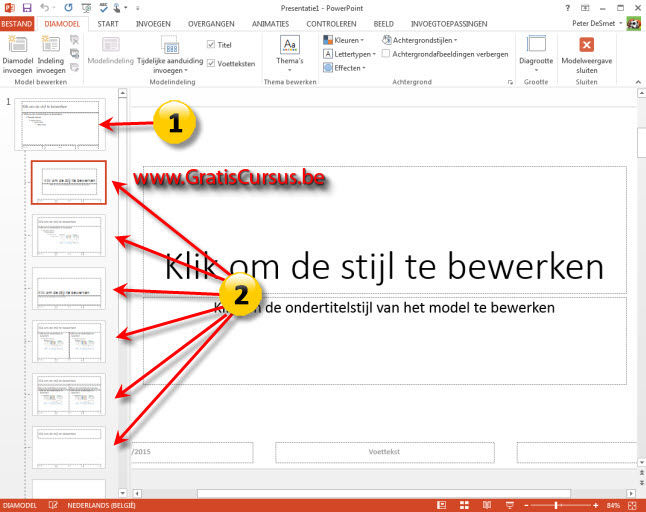Select the title slide layout thumbnail
The image size is (646, 512).
[x=69, y=182]
